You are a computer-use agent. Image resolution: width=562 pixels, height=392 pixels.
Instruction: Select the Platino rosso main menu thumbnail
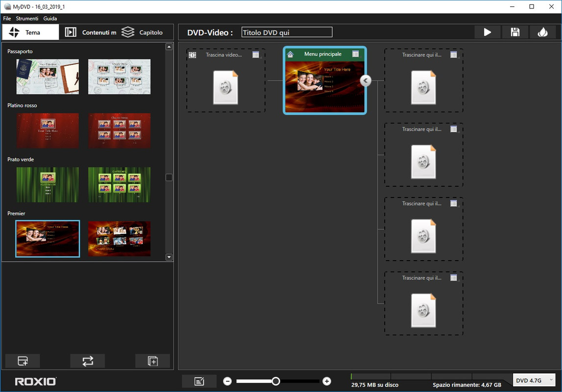48,131
